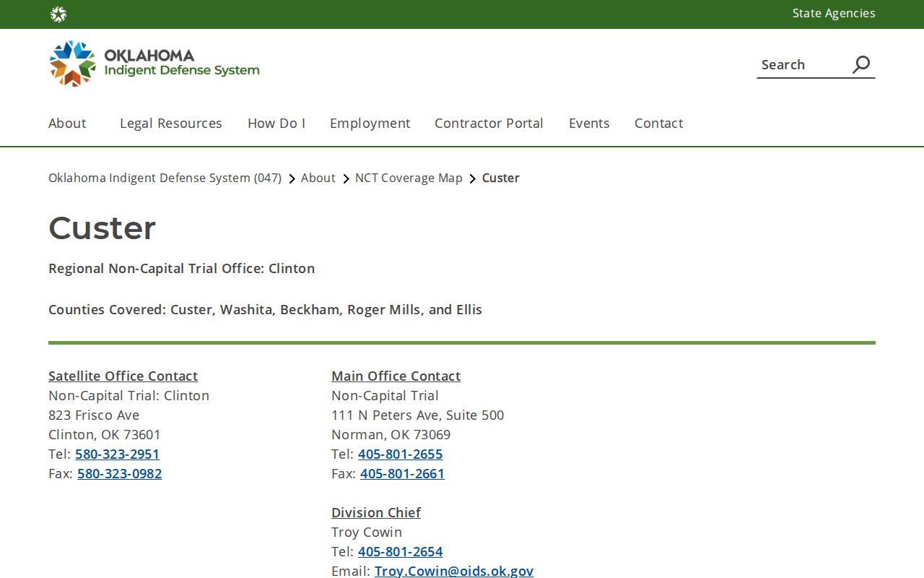Call Division Chief at 405-801-2654
The image size is (924, 578).
point(400,551)
